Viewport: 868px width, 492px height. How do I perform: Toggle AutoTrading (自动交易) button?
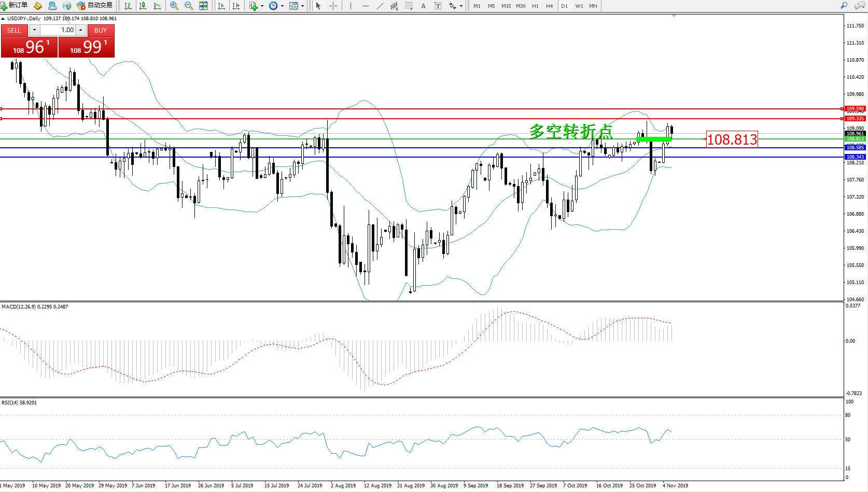point(94,6)
